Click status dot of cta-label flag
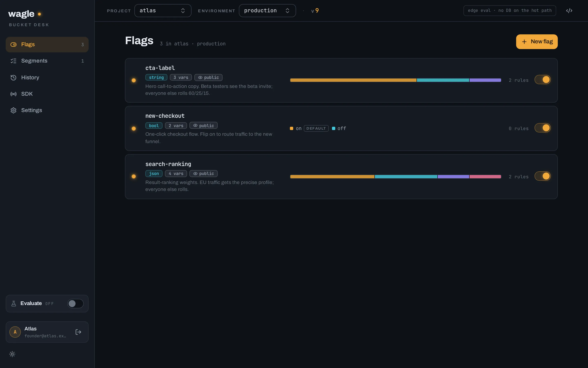 tap(134, 80)
